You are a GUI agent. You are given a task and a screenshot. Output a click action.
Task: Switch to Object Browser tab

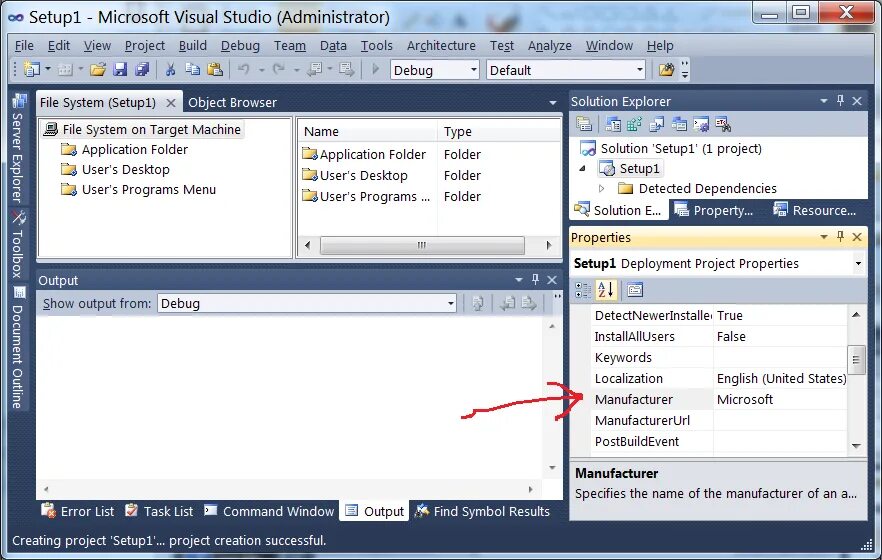(x=232, y=102)
